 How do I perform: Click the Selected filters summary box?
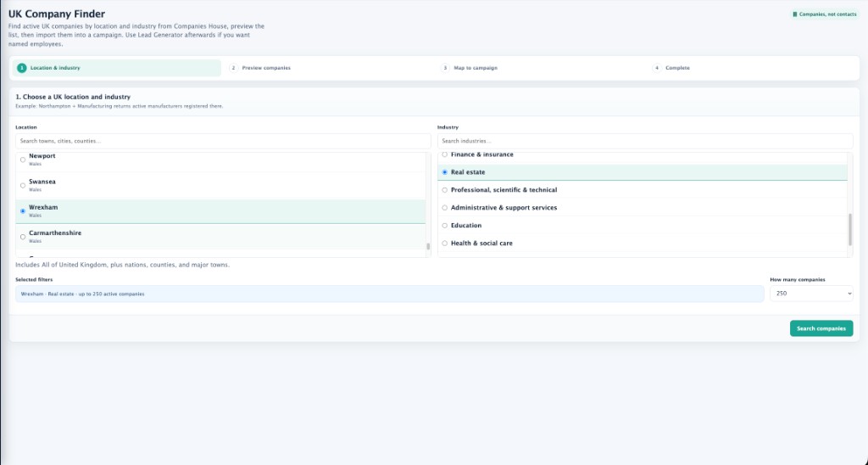(x=390, y=294)
